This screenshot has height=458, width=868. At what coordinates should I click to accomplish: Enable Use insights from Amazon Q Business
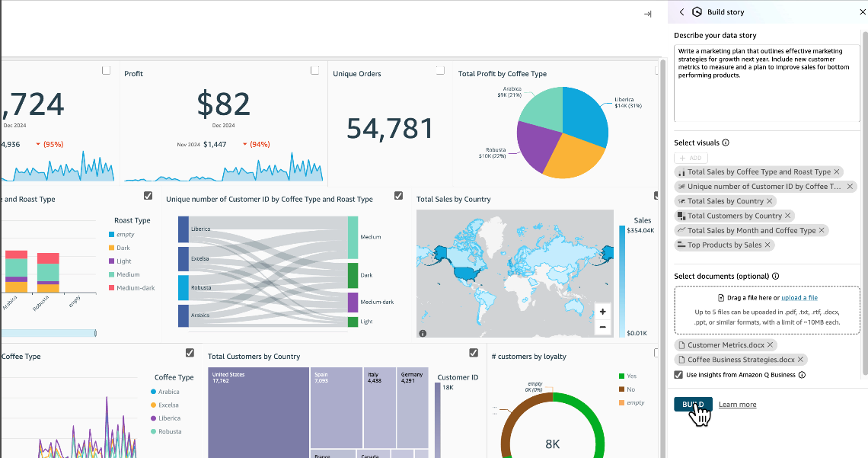(678, 374)
